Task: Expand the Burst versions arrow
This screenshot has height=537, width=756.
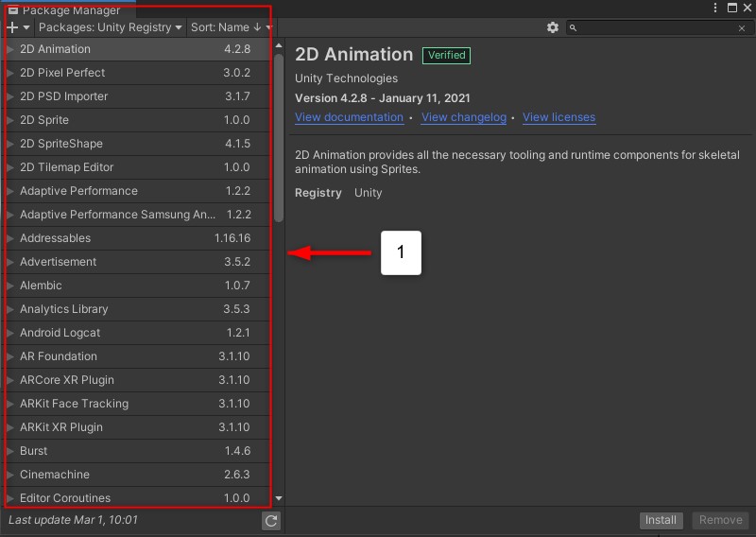Action: pos(10,451)
